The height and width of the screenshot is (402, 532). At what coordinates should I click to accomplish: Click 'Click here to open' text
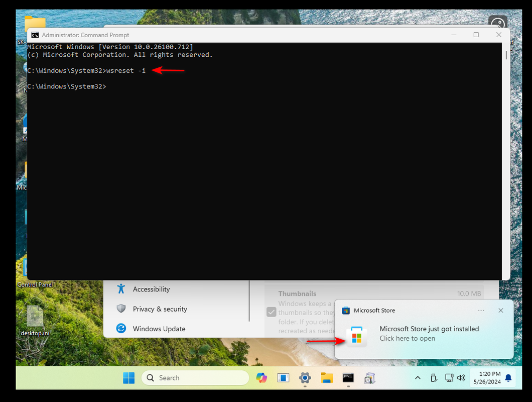[407, 338]
